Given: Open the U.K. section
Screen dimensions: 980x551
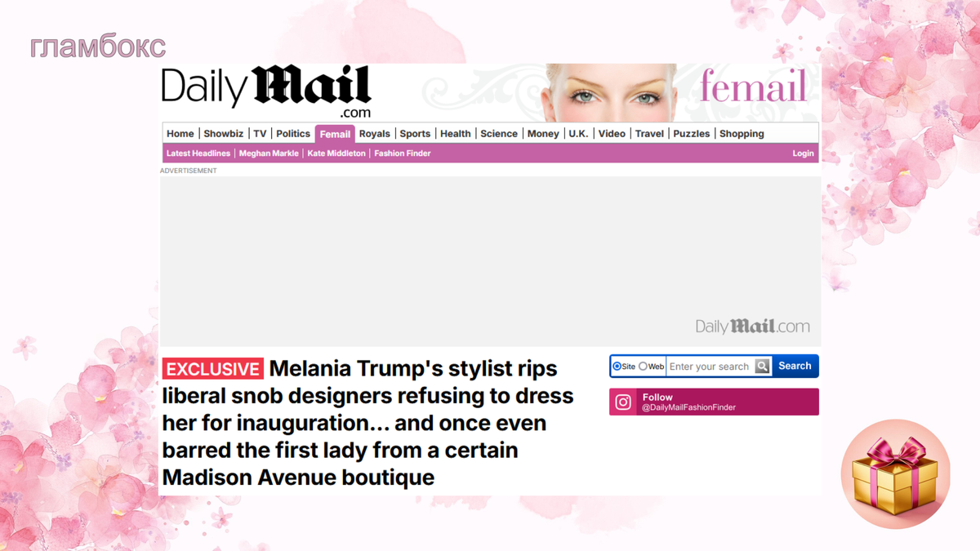Looking at the screenshot, I should pos(578,134).
